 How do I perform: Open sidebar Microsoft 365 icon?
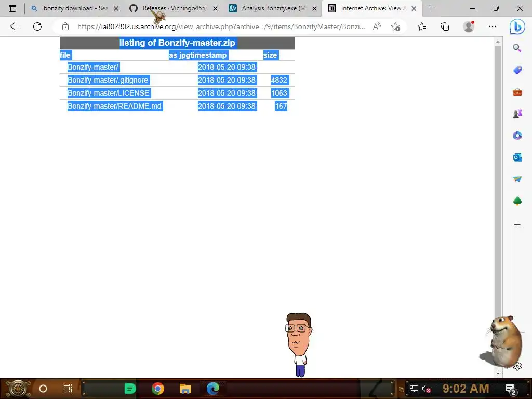coord(517,136)
